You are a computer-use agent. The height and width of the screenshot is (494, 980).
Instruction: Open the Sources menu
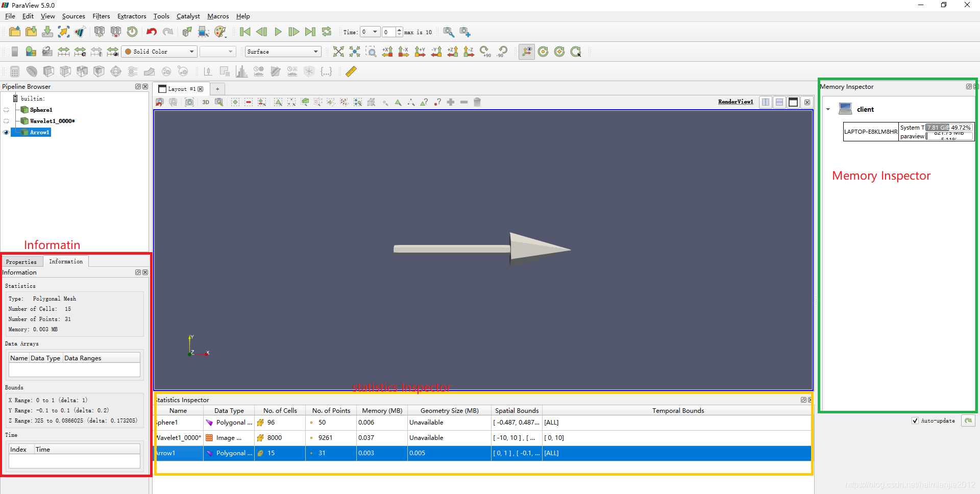click(x=73, y=16)
